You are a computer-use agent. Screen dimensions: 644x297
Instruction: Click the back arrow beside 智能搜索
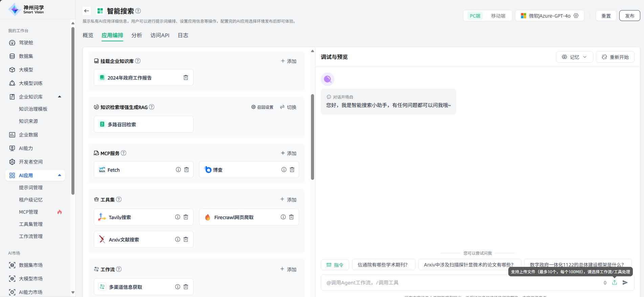coord(87,11)
